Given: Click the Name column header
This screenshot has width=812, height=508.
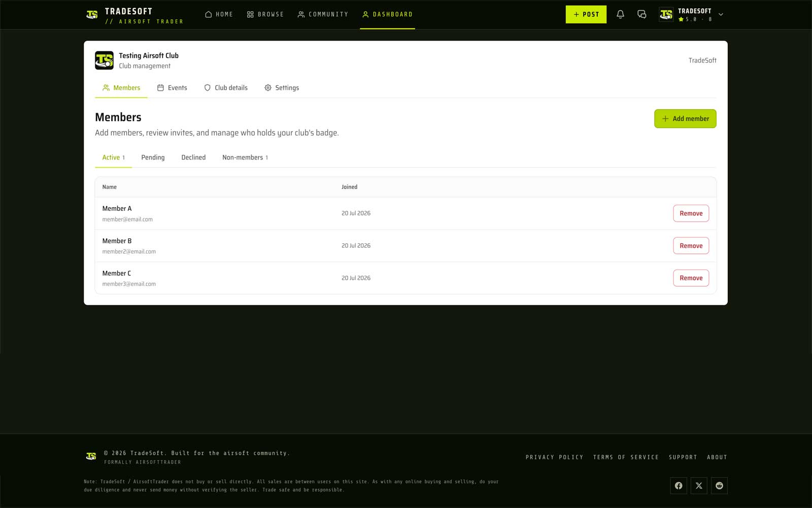Looking at the screenshot, I should pyautogui.click(x=109, y=187).
